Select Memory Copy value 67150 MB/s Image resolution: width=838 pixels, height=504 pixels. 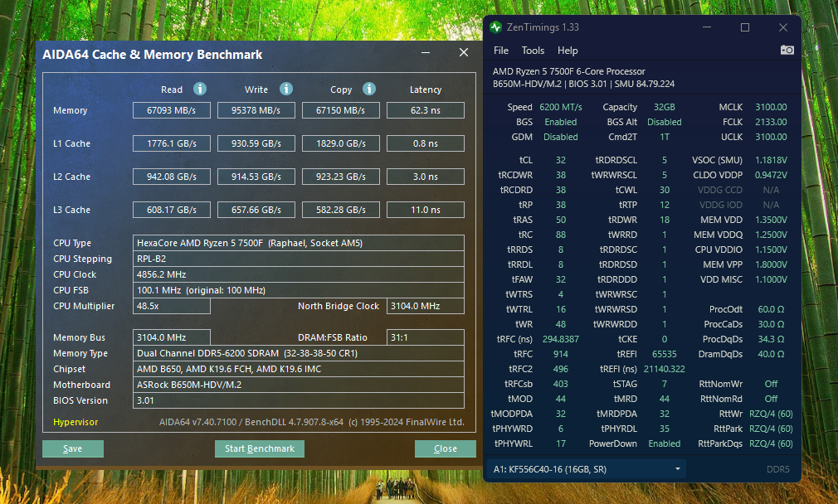tap(340, 110)
